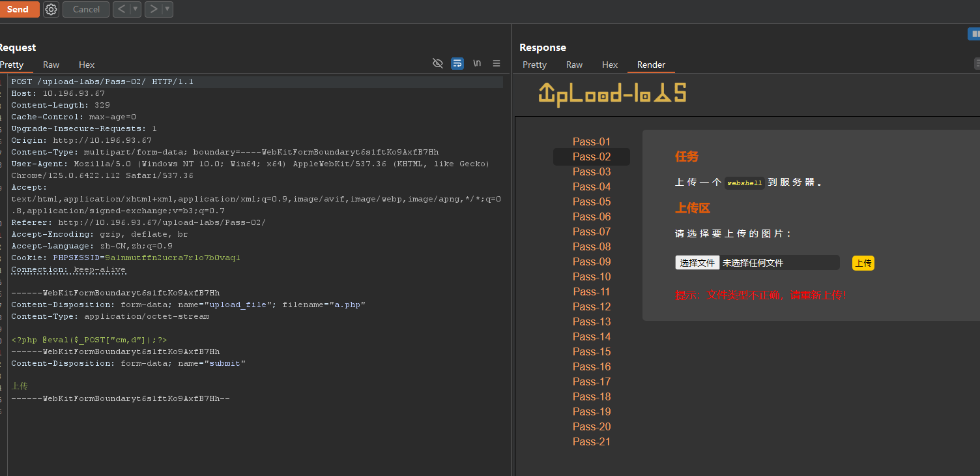Open the Pass-03 link
This screenshot has width=980, height=476.
592,171
